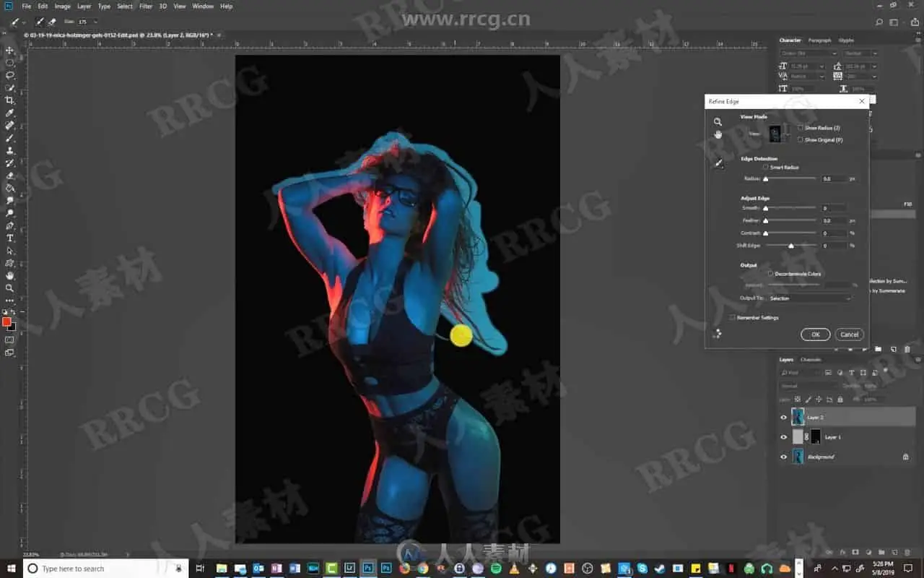
Task: Click the Type here to search box
Action: pos(105,569)
